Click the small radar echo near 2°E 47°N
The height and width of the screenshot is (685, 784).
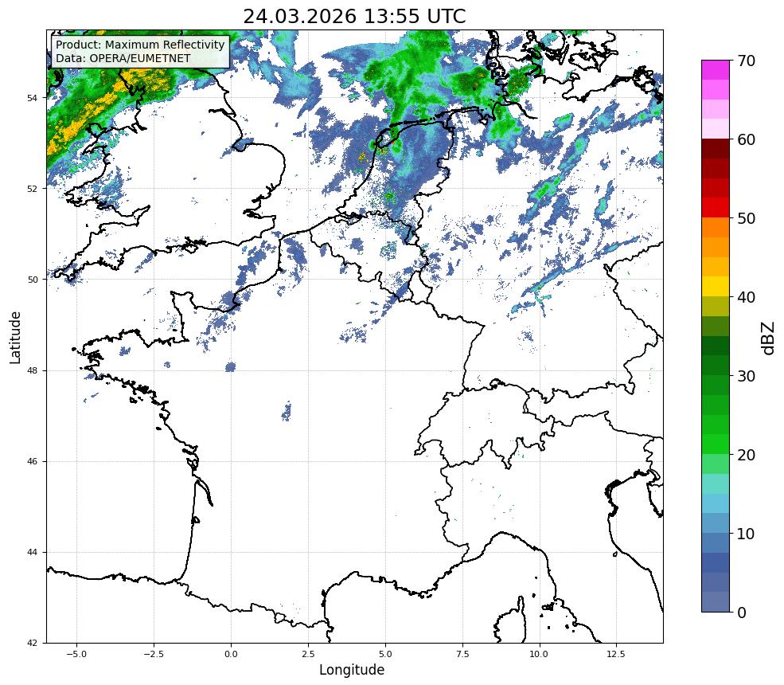point(287,411)
